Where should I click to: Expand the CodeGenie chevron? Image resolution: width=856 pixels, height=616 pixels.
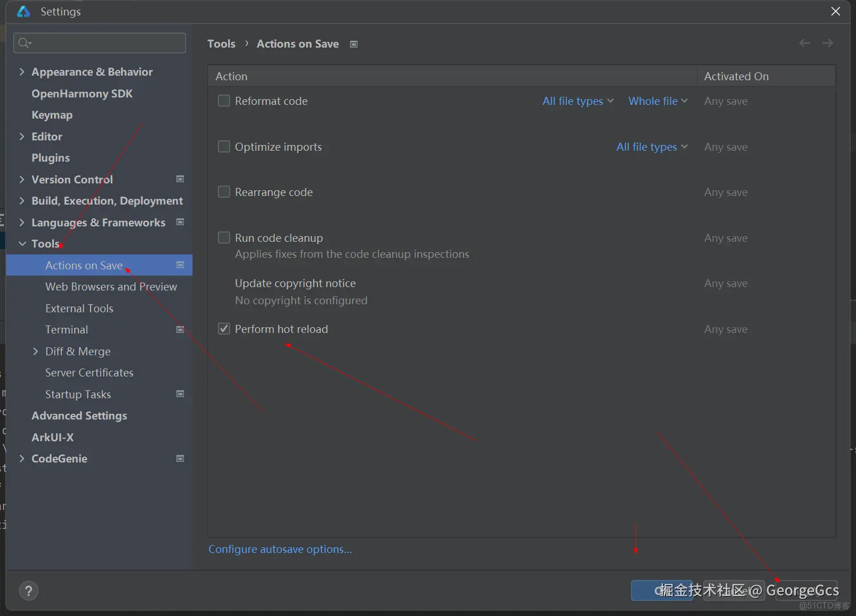click(22, 458)
